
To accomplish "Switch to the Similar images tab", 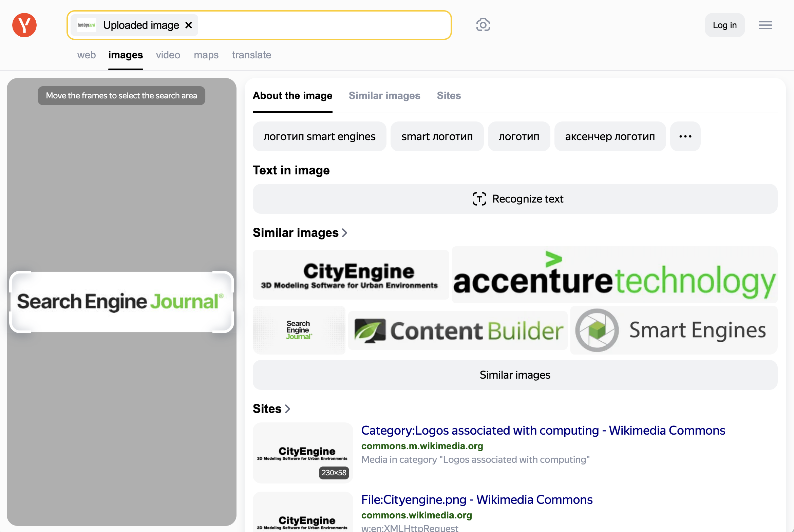I will coord(384,96).
